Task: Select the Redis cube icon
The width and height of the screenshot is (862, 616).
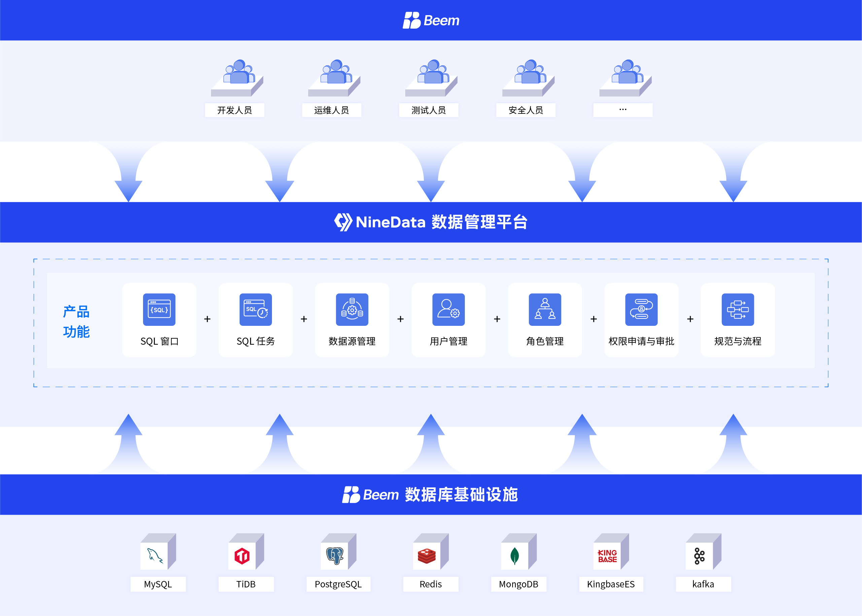Action: click(427, 555)
